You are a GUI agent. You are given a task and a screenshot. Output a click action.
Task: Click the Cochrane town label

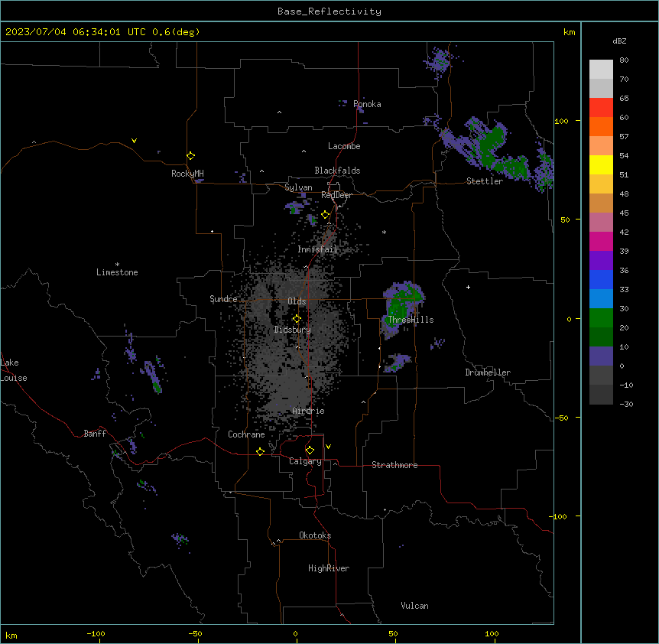coord(246,434)
